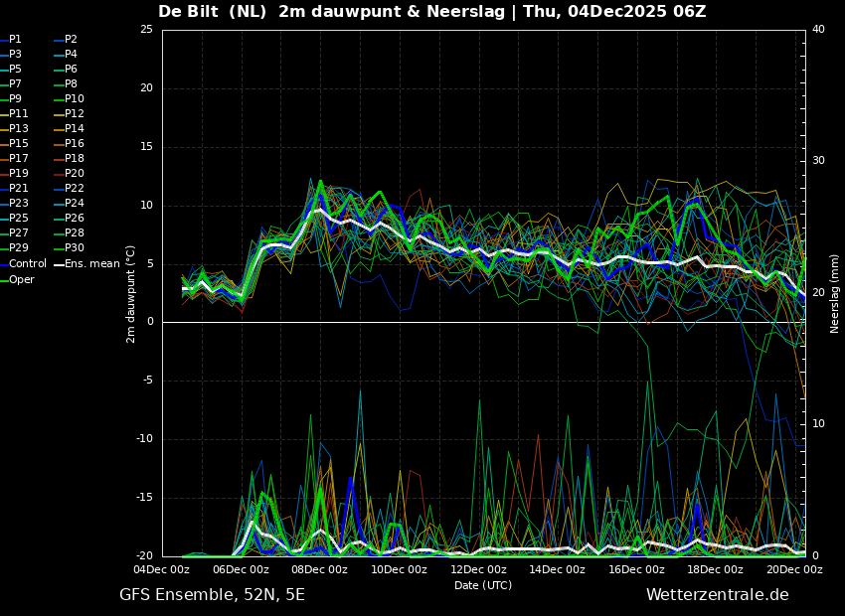Image resolution: width=845 pixels, height=616 pixels.
Task: Click the 04Dec 00z date label
Action: click(x=162, y=569)
